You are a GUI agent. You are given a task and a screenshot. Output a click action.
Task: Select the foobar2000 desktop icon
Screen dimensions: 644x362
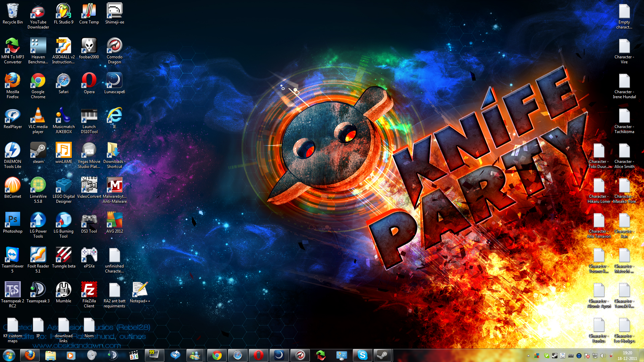[x=89, y=49]
